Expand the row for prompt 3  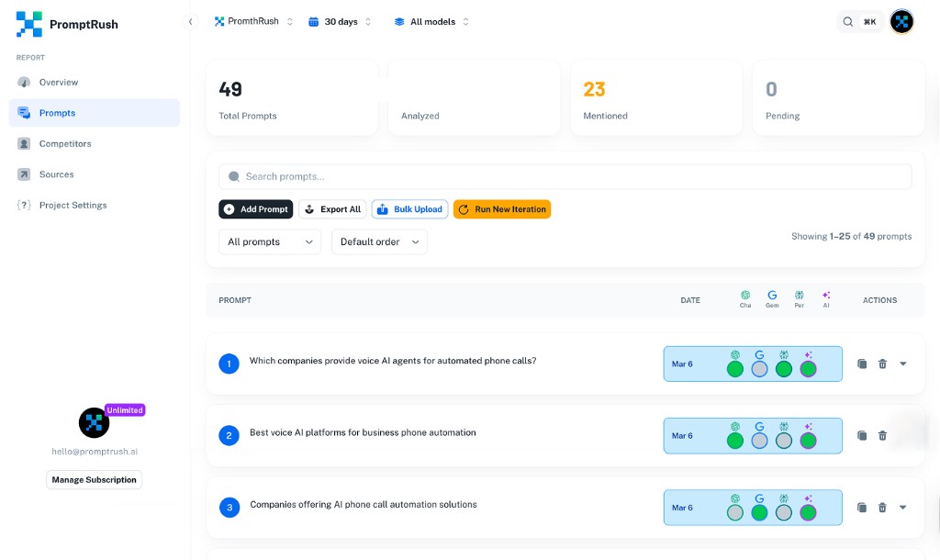click(903, 508)
